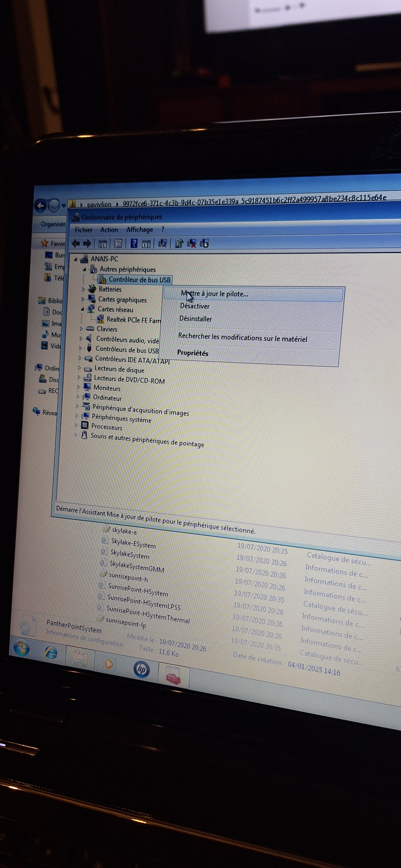
Task: Select the SunrisePoint-HSystemLPSS file in Explorer
Action: click(x=143, y=602)
